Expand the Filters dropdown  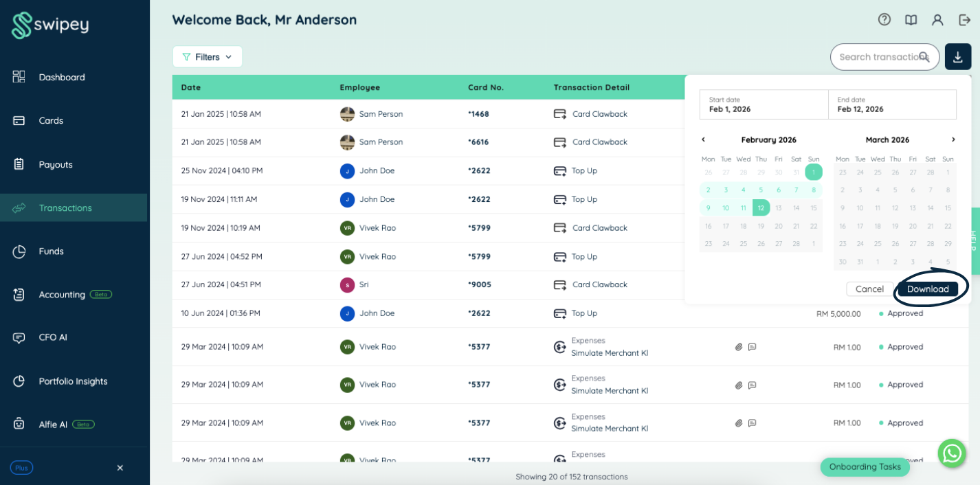pos(207,57)
